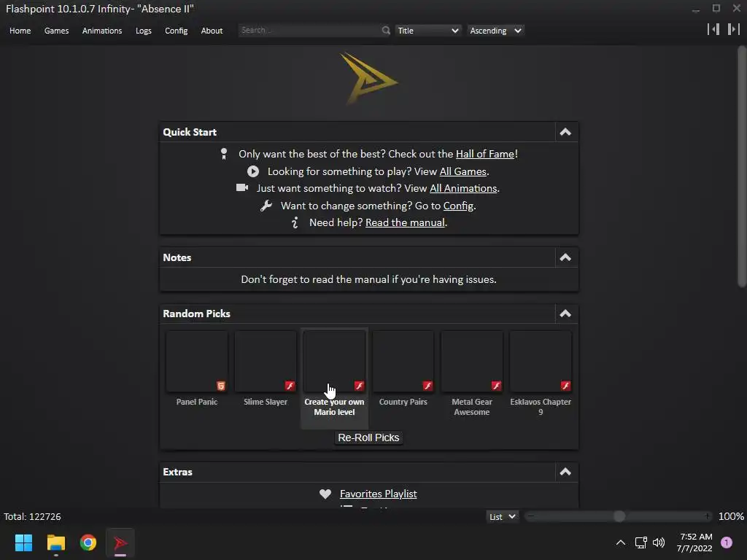747x560 pixels.
Task: Select the Panel Panic thumbnail
Action: tap(197, 362)
